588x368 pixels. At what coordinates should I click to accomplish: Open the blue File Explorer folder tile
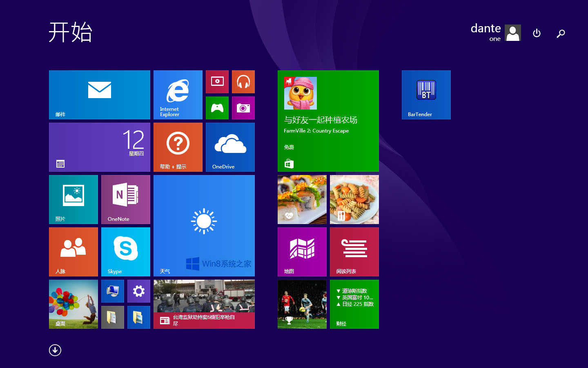[139, 317]
